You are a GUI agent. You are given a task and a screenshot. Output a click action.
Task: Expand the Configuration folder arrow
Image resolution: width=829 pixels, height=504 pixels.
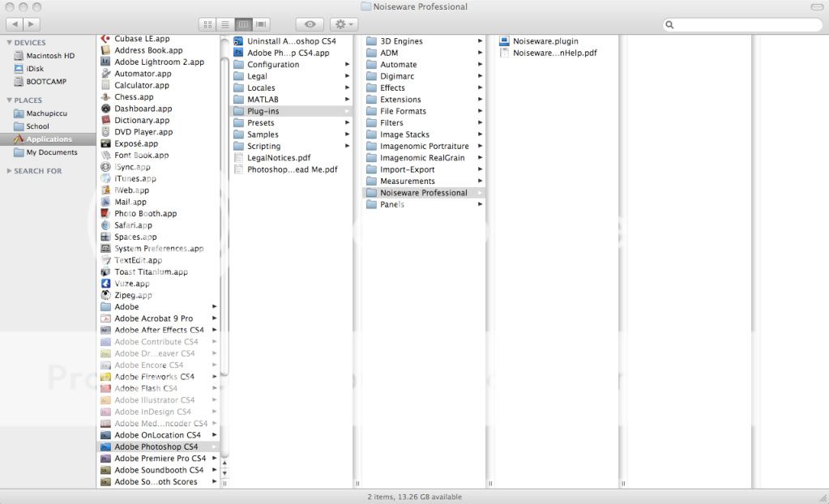348,65
